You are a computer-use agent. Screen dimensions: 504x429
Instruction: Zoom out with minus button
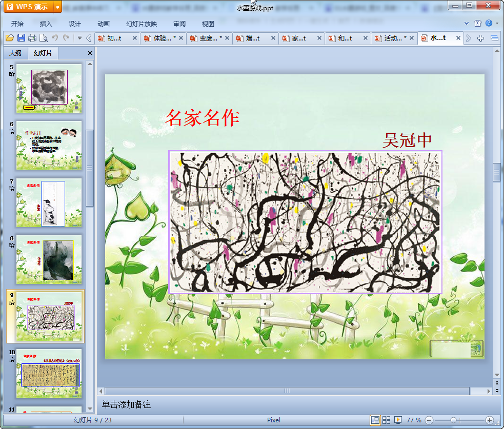pyautogui.click(x=429, y=420)
